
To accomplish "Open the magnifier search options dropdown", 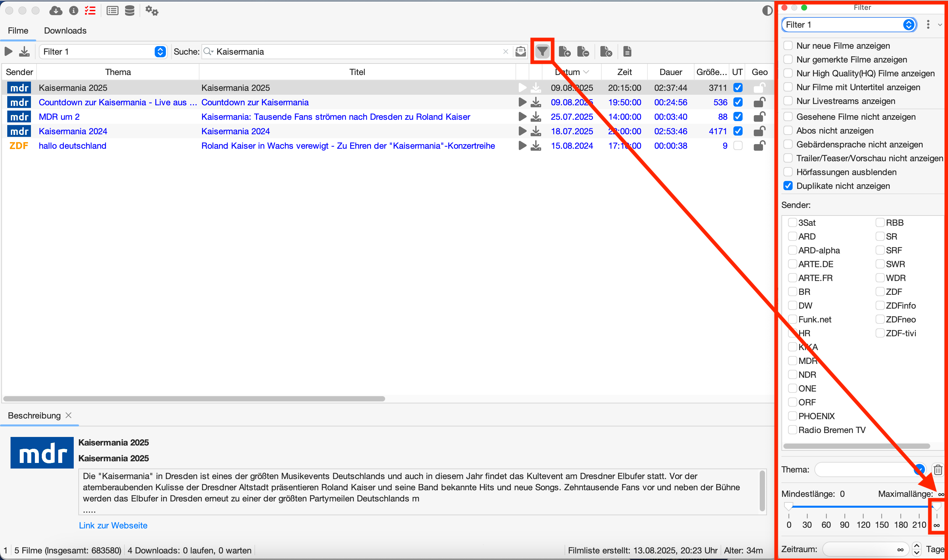I will [208, 52].
